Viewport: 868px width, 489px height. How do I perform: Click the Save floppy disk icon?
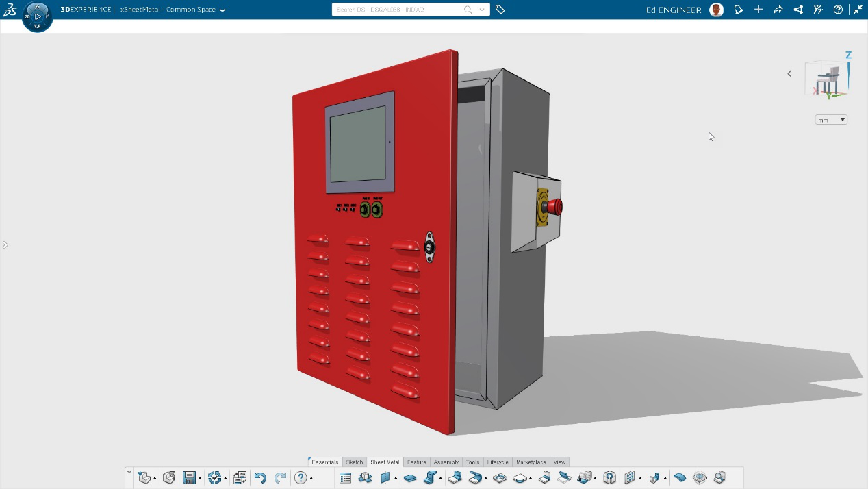click(x=190, y=478)
